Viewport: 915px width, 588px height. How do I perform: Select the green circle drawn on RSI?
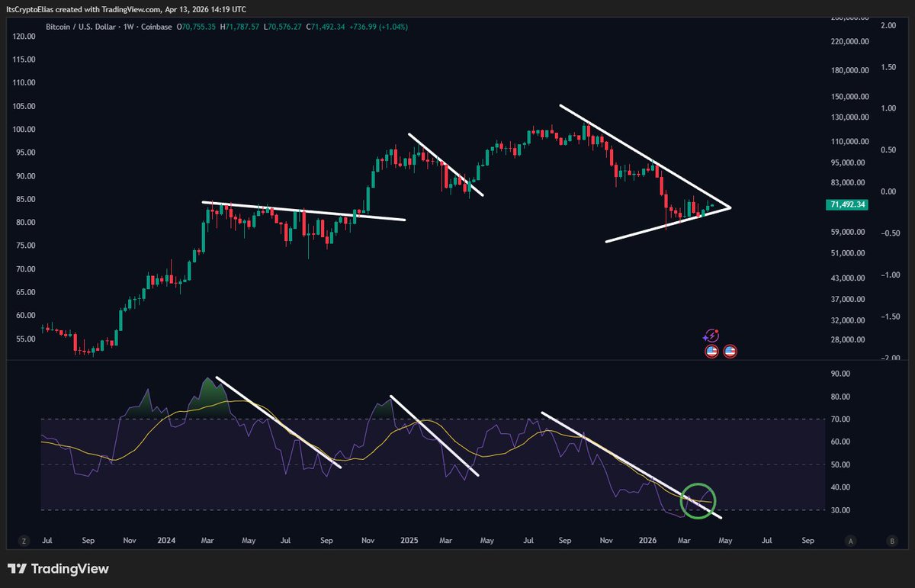[682, 500]
